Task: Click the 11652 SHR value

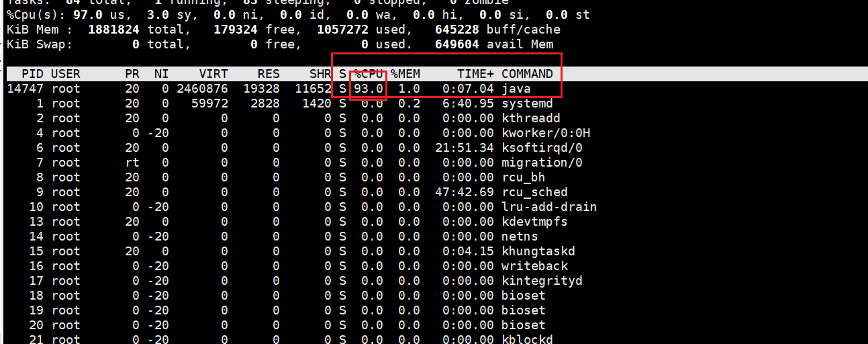Action: (313, 89)
